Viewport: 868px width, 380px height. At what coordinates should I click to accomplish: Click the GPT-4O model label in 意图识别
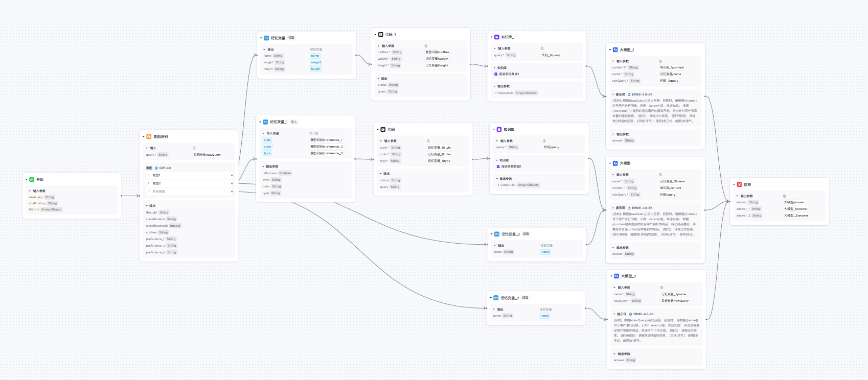tap(165, 168)
